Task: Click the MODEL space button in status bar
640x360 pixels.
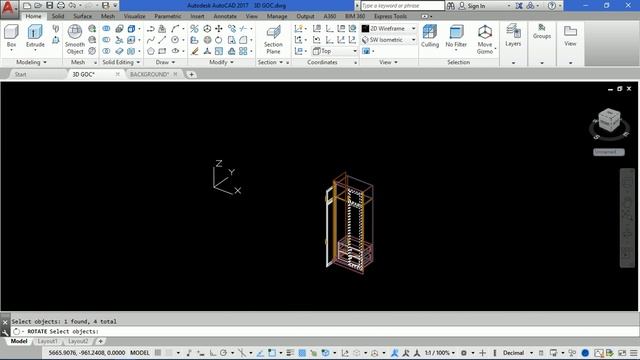Action: [x=140, y=353]
